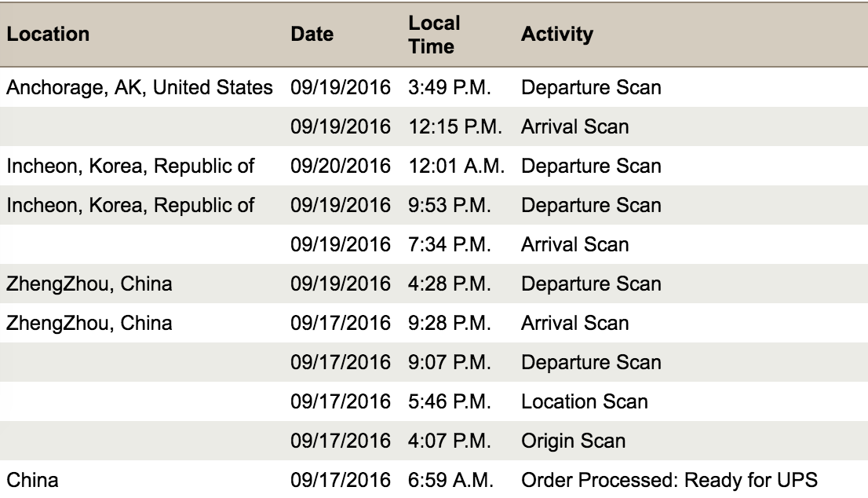Click the 9:53 P.M. time entry
This screenshot has width=868, height=498.
point(450,205)
